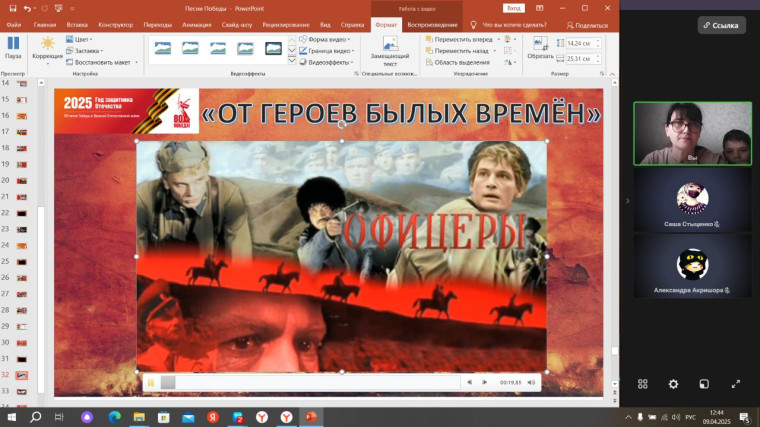This screenshot has width=760, height=427.
Task: Step the video backward frame button
Action: click(x=469, y=382)
